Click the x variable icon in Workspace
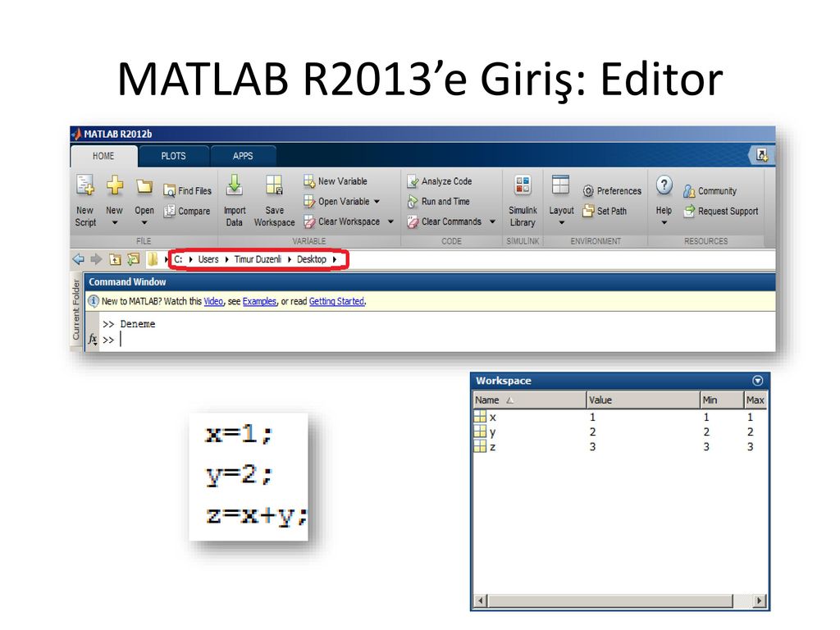 click(x=479, y=416)
